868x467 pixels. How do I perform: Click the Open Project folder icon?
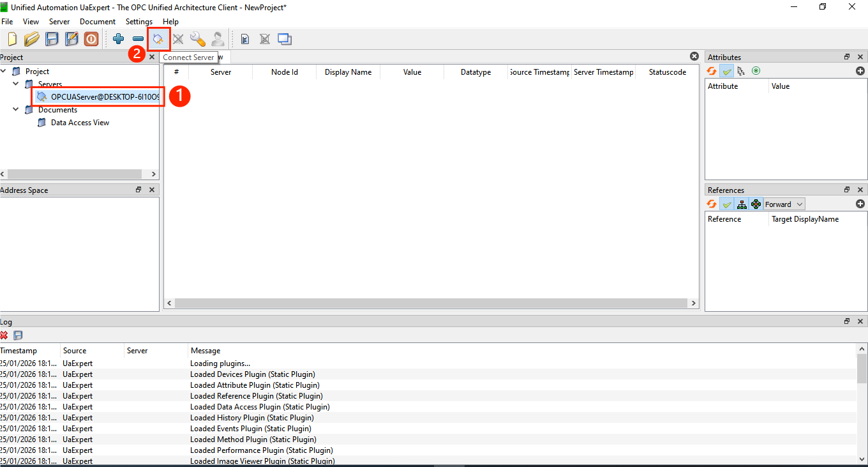[32, 39]
